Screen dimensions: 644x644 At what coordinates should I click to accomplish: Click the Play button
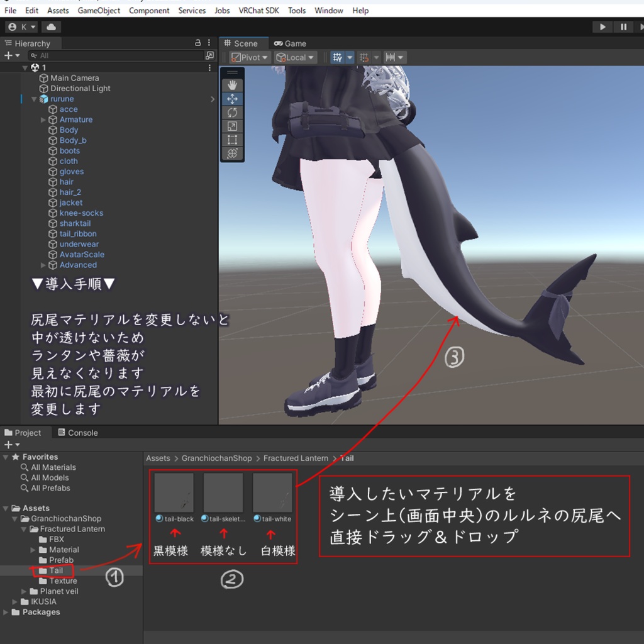[x=602, y=26]
